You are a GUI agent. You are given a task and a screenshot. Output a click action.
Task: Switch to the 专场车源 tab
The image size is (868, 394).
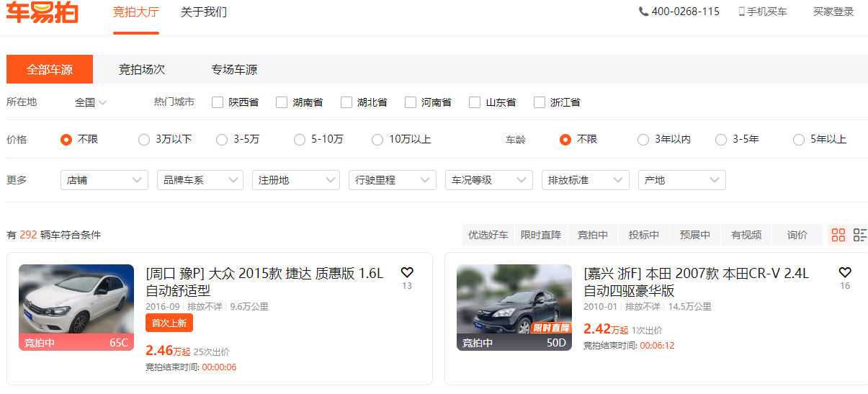point(234,70)
